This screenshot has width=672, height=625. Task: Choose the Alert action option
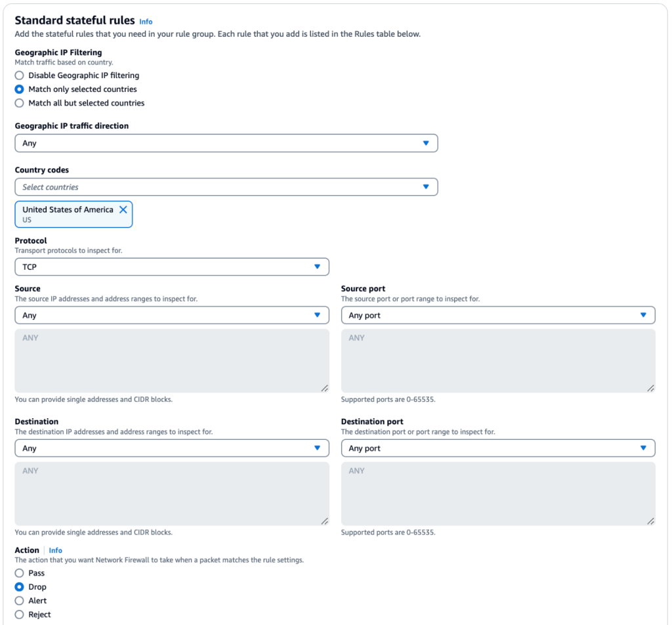point(19,601)
